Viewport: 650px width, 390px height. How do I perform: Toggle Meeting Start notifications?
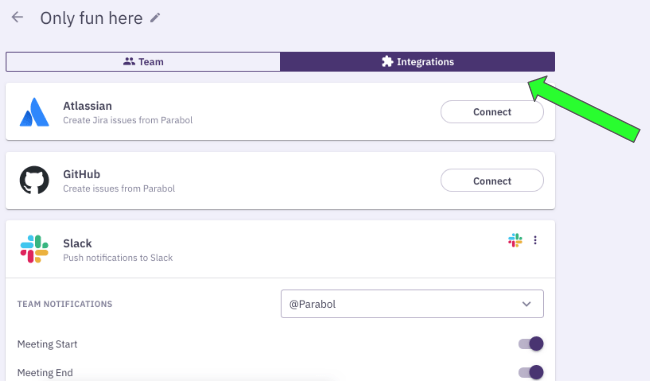click(x=531, y=344)
